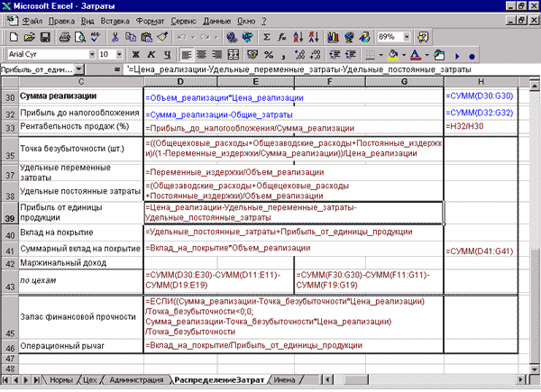Toggle center alignment
The height and width of the screenshot is (392, 541).
point(202,54)
